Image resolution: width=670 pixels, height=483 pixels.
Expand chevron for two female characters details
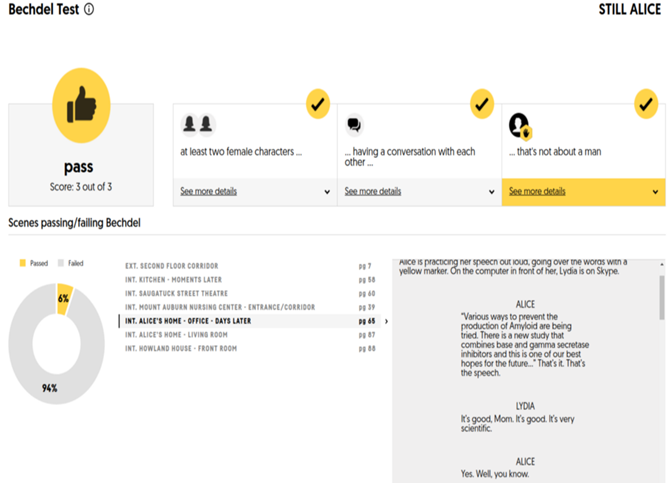(x=327, y=192)
